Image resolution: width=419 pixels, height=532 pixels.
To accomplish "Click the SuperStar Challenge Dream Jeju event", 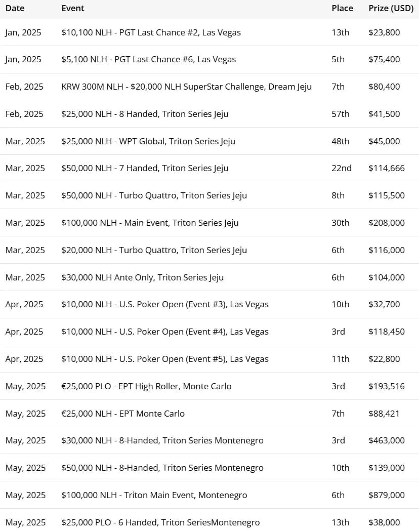I will coord(186,87).
